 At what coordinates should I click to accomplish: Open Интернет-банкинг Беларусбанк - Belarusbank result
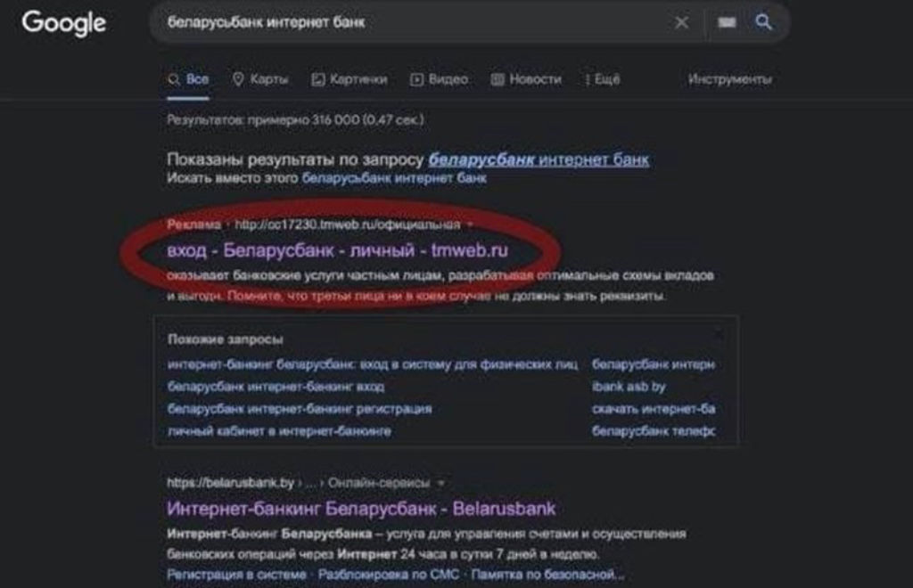(361, 509)
